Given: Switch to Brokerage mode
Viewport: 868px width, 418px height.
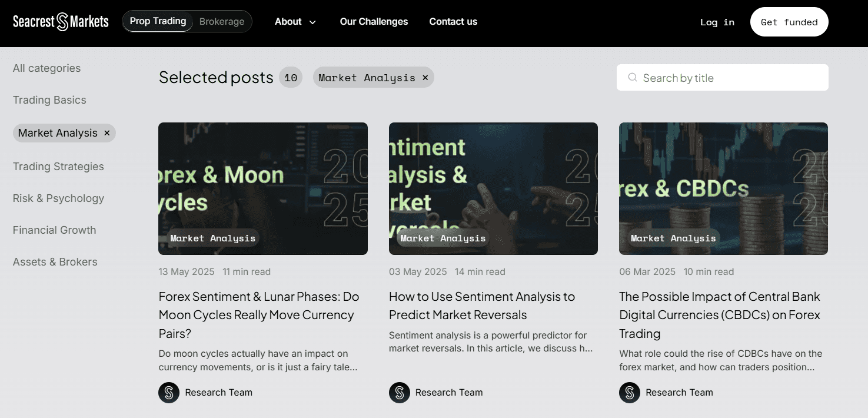Looking at the screenshot, I should [222, 22].
